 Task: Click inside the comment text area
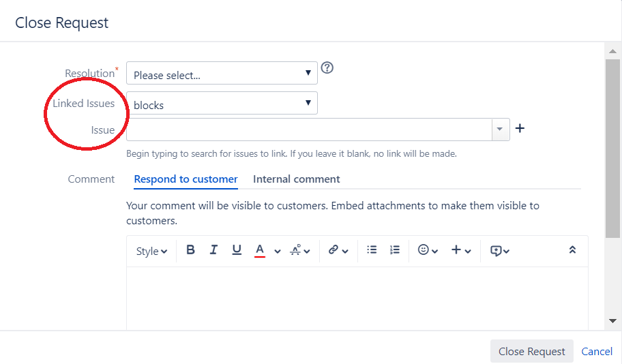pos(357,298)
